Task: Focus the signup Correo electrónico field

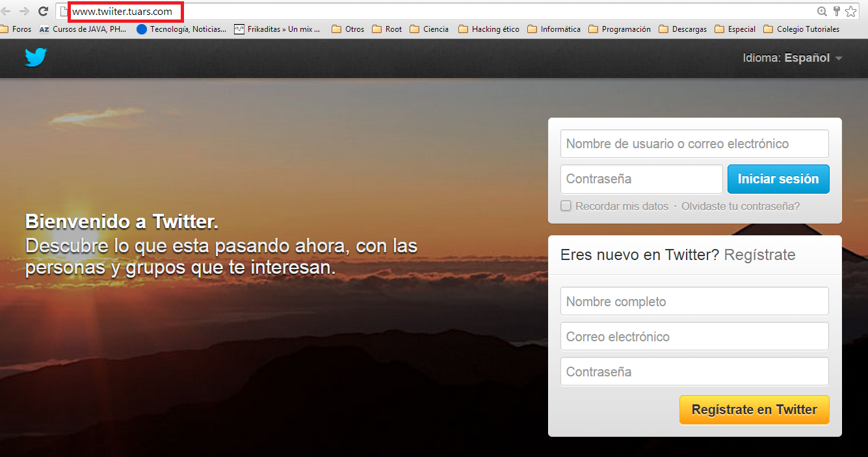Action: [694, 337]
